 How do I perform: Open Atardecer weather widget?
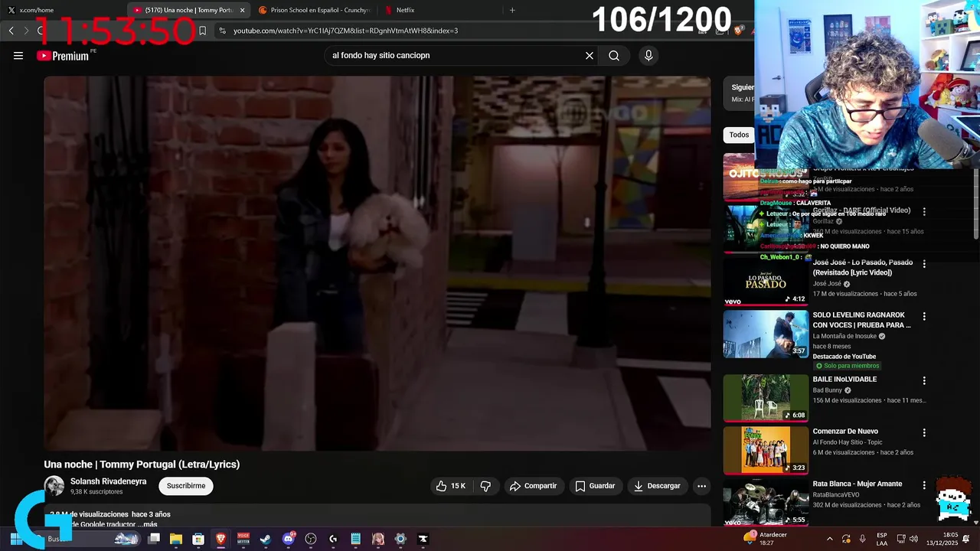766,539
